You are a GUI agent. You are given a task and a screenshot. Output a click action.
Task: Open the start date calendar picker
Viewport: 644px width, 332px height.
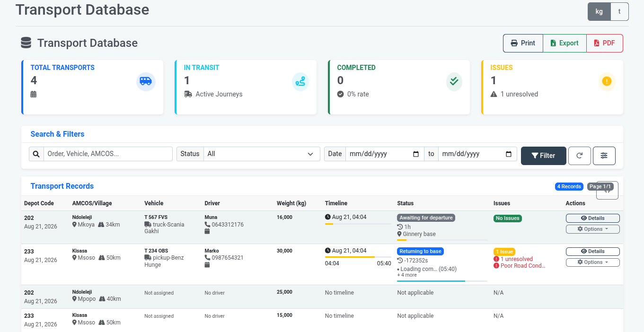click(416, 154)
